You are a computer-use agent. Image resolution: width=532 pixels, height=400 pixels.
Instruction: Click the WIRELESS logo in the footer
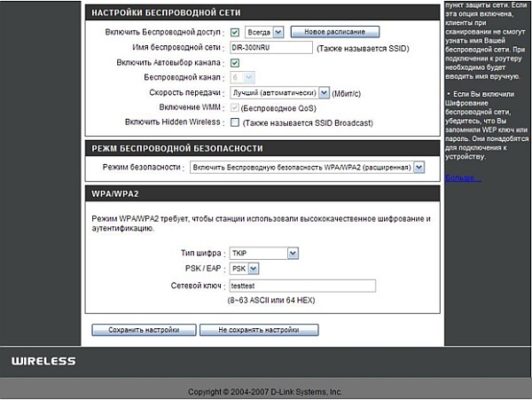(43, 361)
